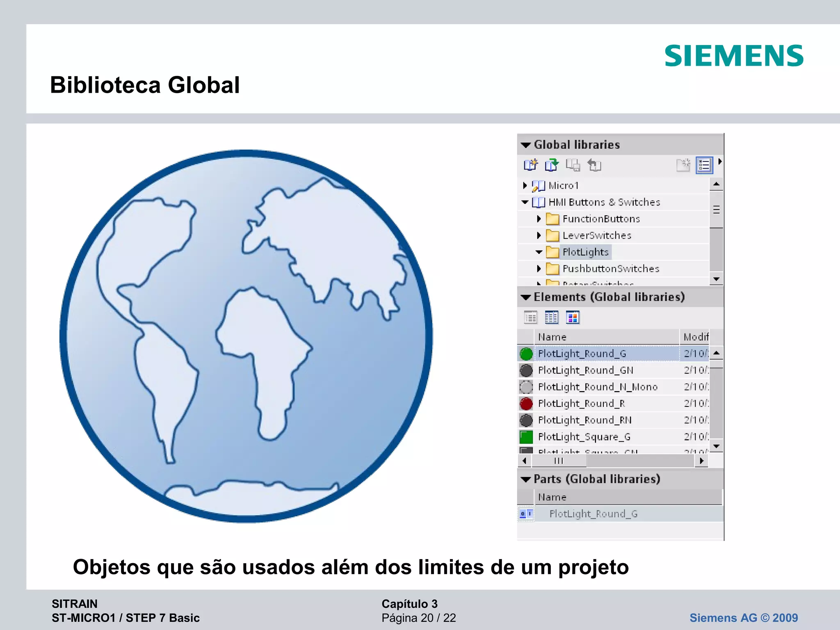Screen dimensions: 840x630
Task: Click Name column header in Parts pane
Action: (628, 497)
